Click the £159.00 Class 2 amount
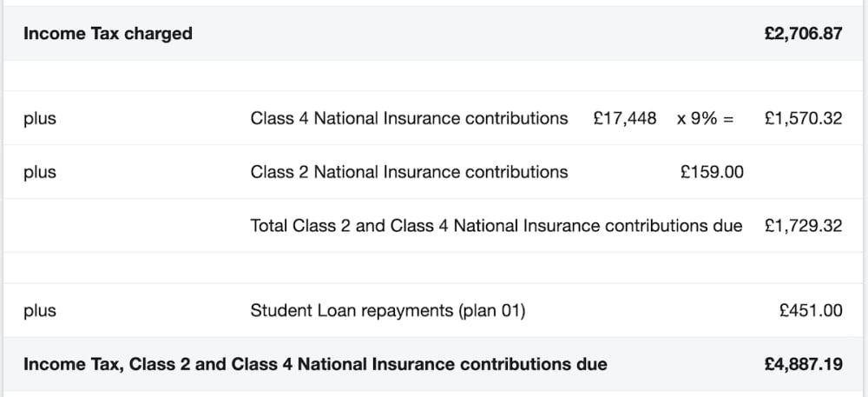Viewport: 868px width, 397px height. 712,172
